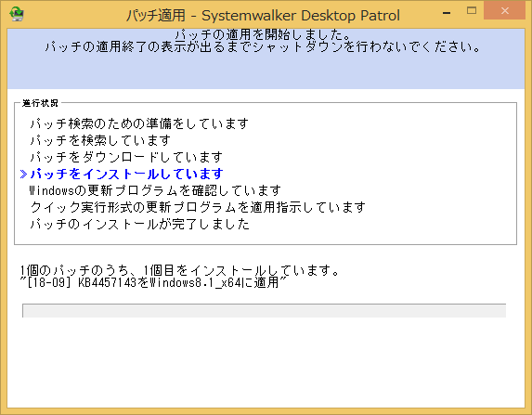Click message パッチの適用を開始しました

pyautogui.click(x=263, y=34)
